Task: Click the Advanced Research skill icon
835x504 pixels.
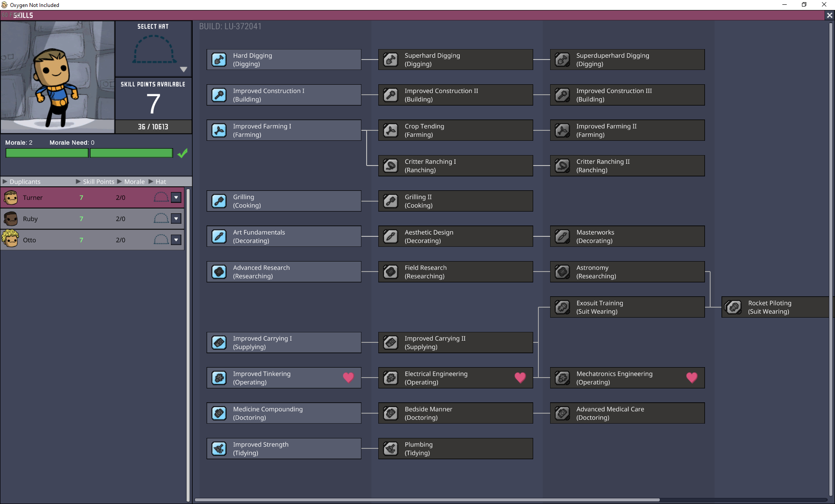Action: point(219,272)
